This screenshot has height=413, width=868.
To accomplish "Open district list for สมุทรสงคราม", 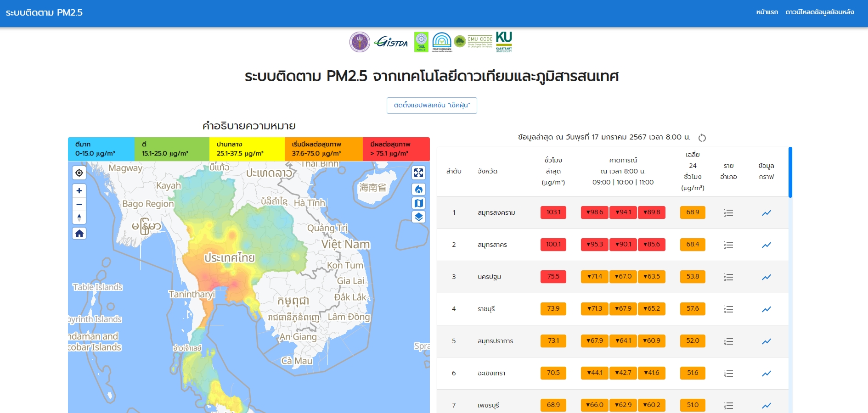I will (x=728, y=213).
